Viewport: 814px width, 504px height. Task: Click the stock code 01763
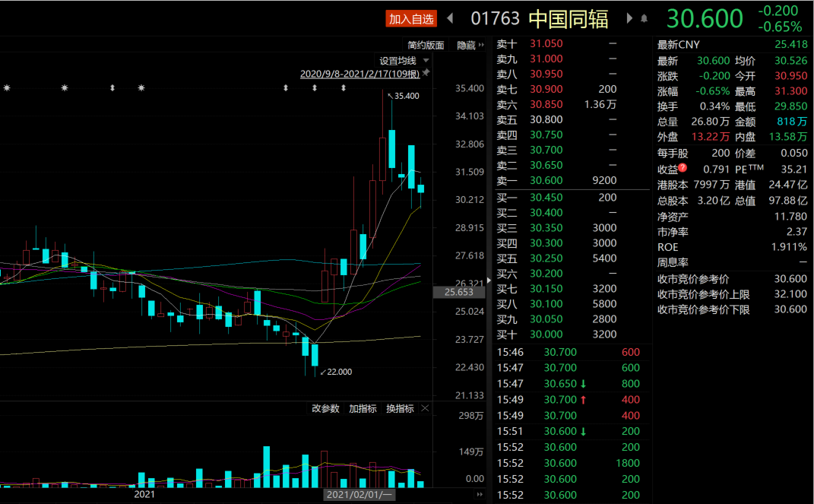pyautogui.click(x=495, y=19)
